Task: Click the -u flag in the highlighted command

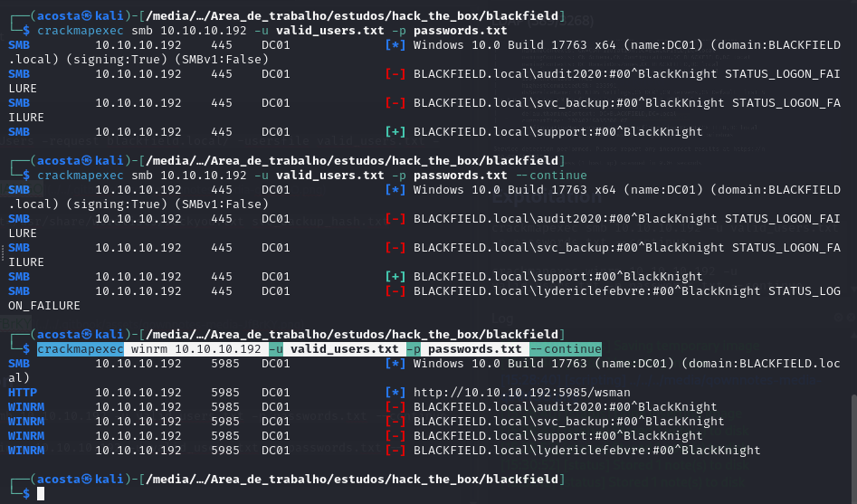Action: tap(276, 348)
